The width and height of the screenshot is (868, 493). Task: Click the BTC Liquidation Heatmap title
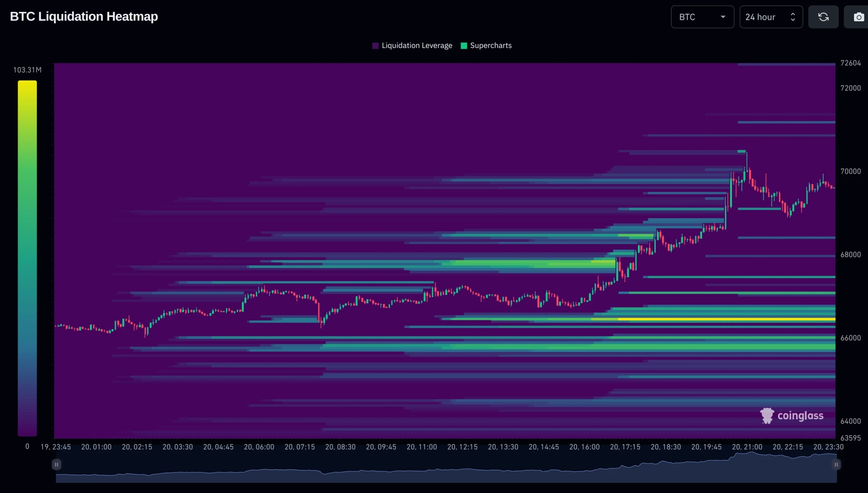point(84,17)
